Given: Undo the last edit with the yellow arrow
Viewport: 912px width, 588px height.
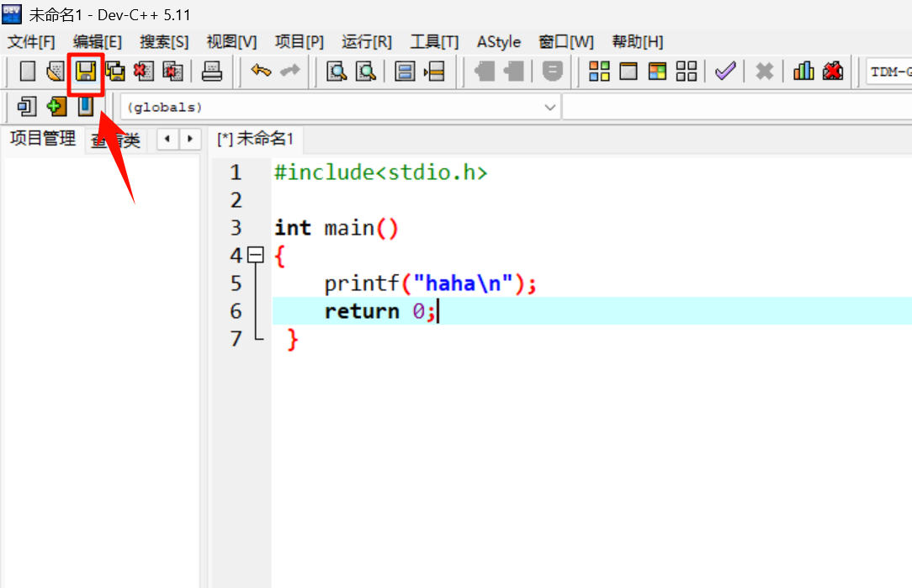Looking at the screenshot, I should point(261,71).
